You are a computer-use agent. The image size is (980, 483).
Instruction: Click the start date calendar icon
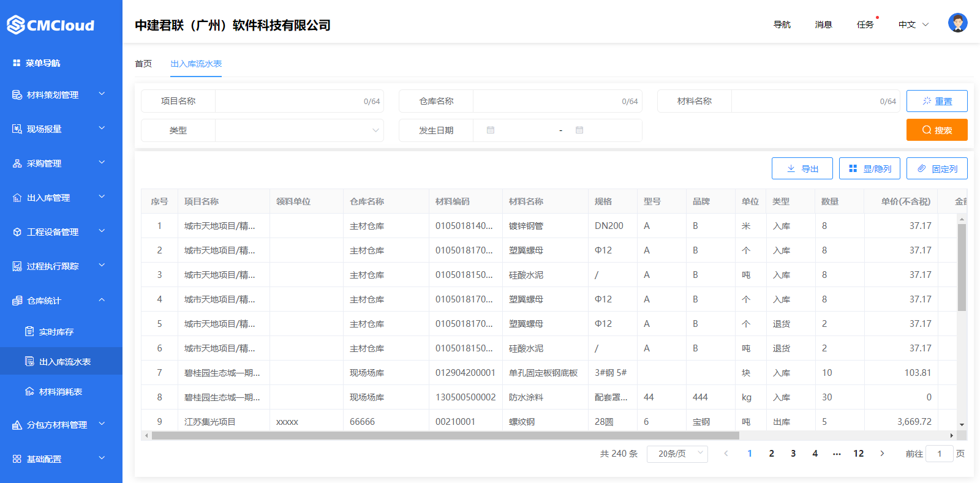point(491,130)
